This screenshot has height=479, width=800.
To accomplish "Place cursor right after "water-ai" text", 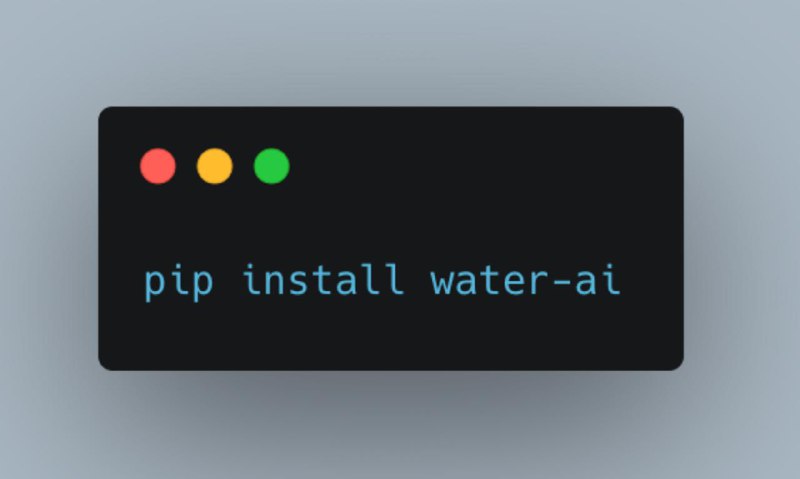I will pos(623,281).
